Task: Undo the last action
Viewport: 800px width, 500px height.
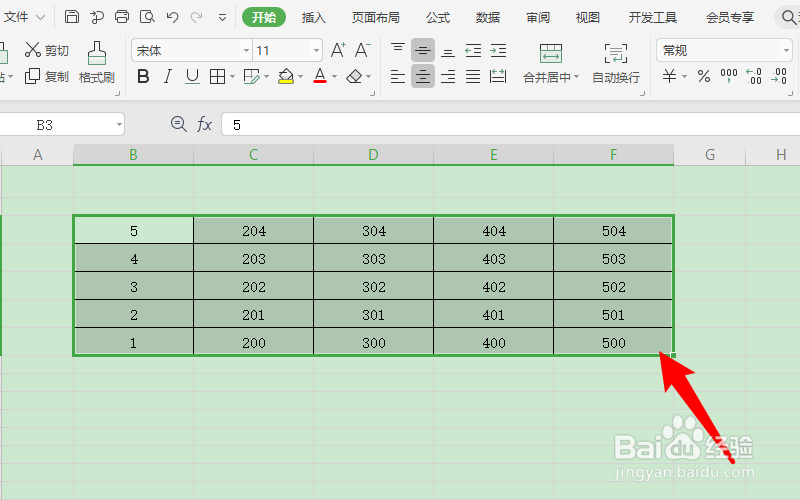Action: pyautogui.click(x=172, y=17)
